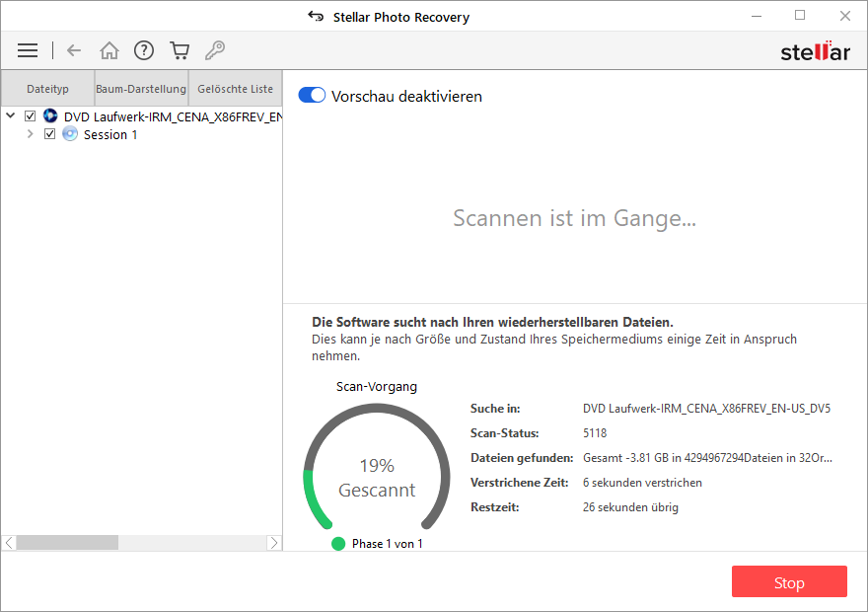Viewport: 868px width, 612px height.
Task: Click the 'Vorschau deaktivieren' label
Action: coord(406,97)
